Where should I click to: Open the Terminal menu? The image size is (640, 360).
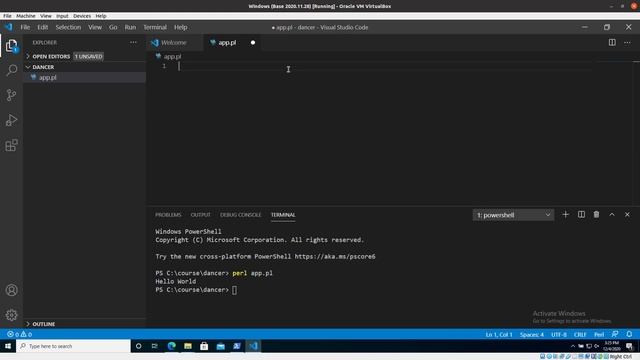point(155,27)
